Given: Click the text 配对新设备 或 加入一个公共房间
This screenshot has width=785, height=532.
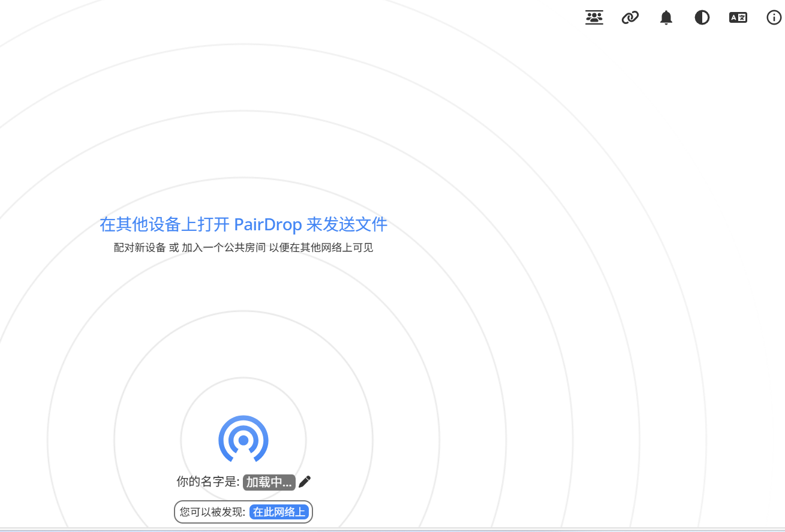Looking at the screenshot, I should pyautogui.click(x=190, y=247).
